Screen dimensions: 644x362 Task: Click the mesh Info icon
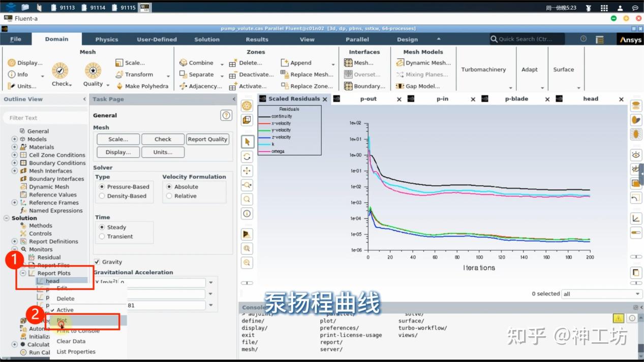[x=12, y=75]
